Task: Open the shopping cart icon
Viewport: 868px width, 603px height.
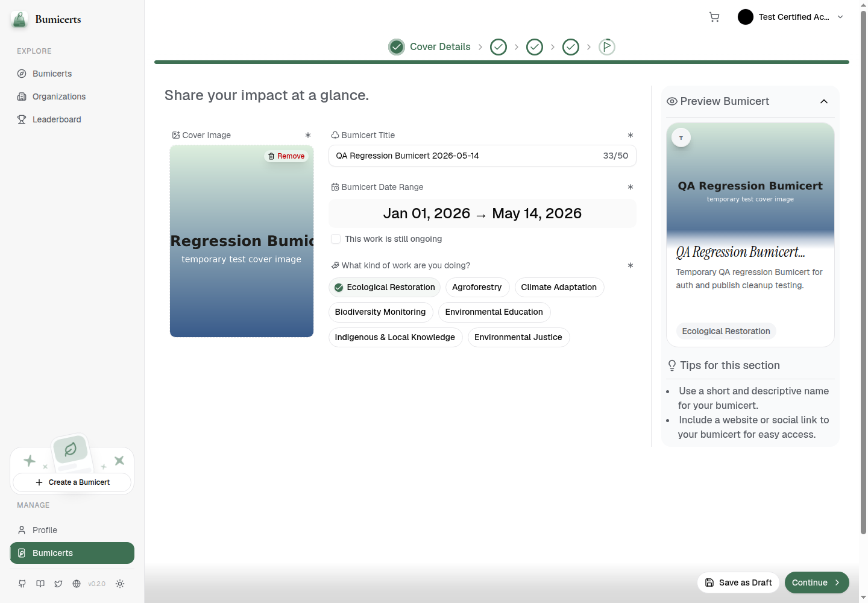Action: pos(714,17)
